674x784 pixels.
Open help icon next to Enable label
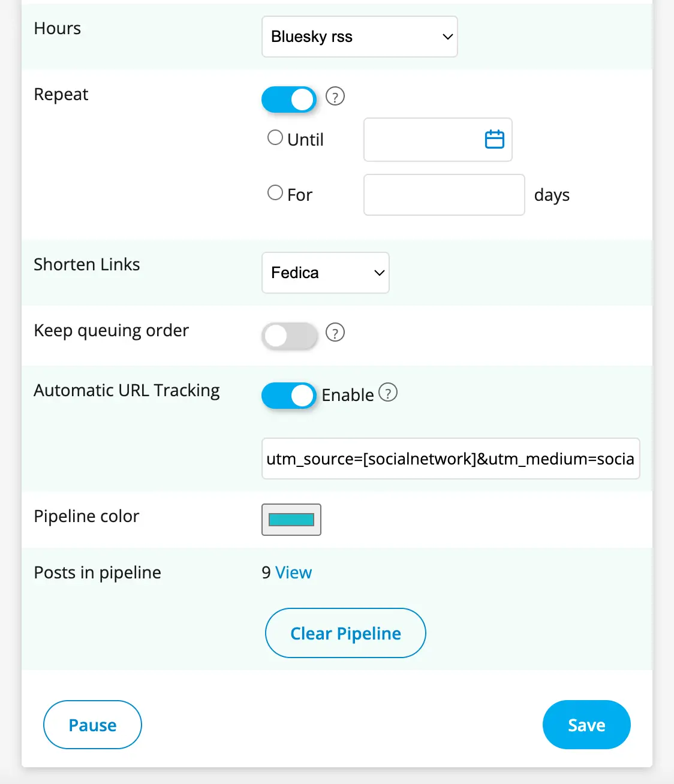[389, 393]
